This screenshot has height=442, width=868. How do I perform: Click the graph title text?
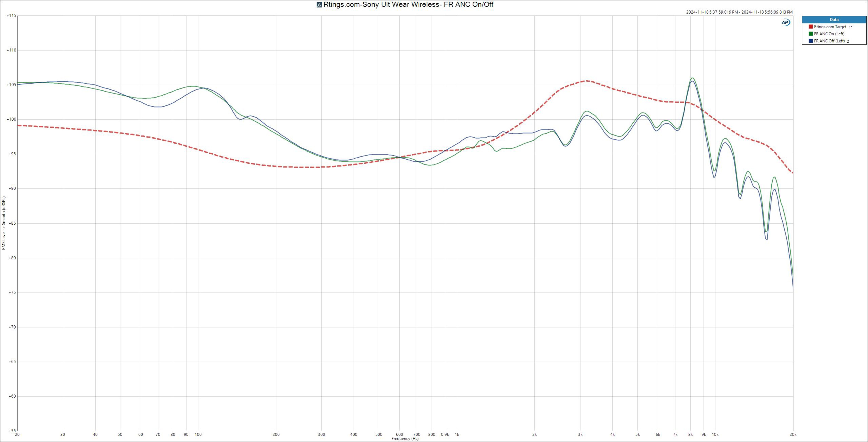click(408, 5)
